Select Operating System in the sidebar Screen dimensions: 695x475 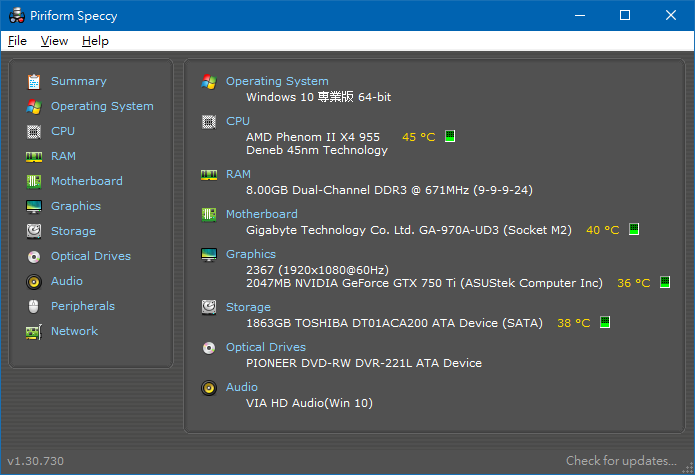tap(102, 106)
